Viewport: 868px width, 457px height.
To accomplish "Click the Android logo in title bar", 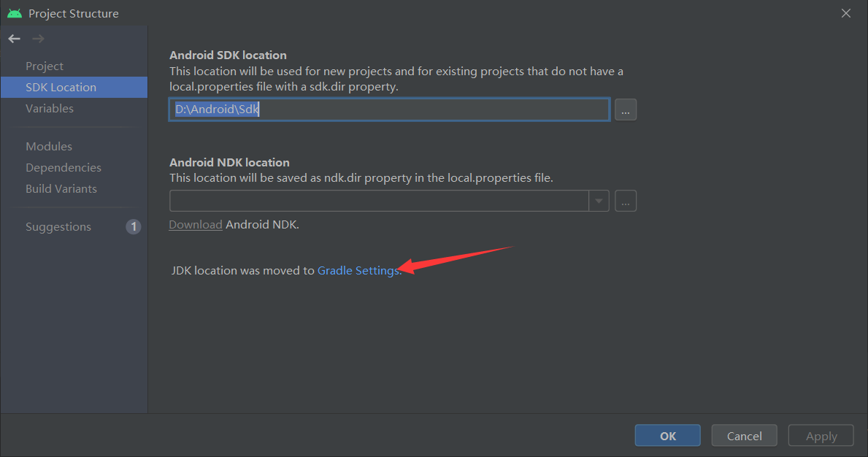I will pos(15,13).
